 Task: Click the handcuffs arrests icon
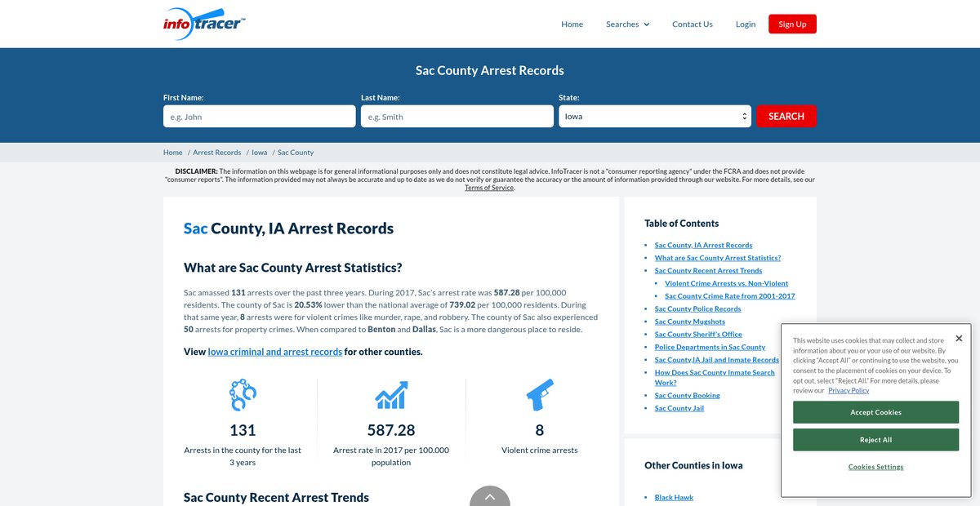click(243, 395)
